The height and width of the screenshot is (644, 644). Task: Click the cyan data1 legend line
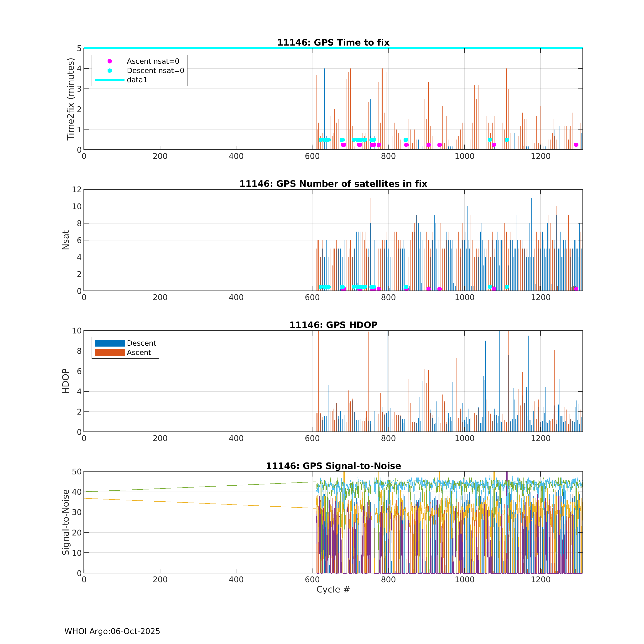110,80
